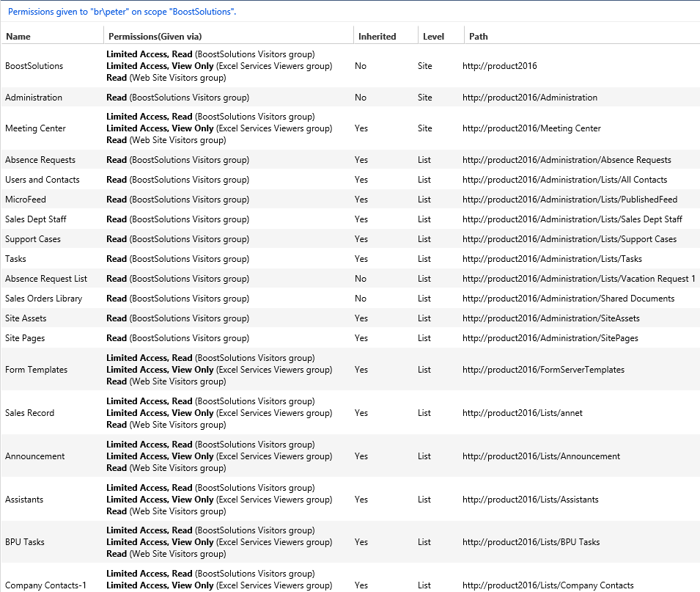Click the permissions summary title for br\peter
The image size is (700, 592).
(122, 12)
